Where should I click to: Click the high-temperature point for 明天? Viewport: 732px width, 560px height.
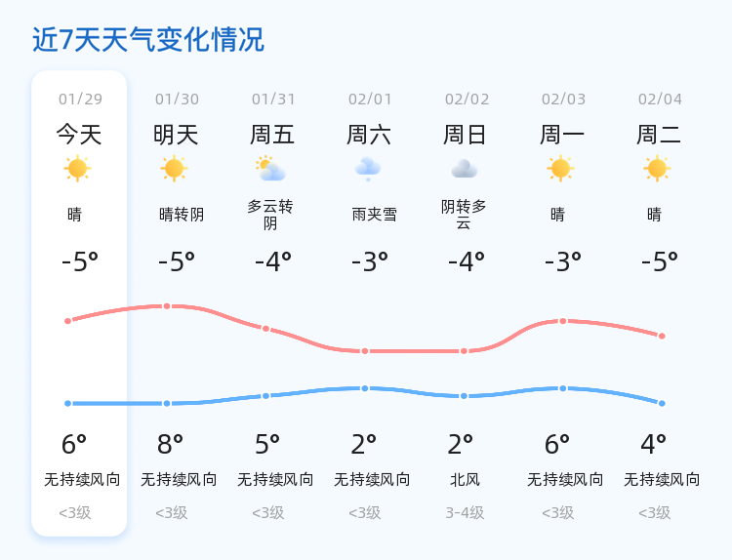(x=167, y=306)
